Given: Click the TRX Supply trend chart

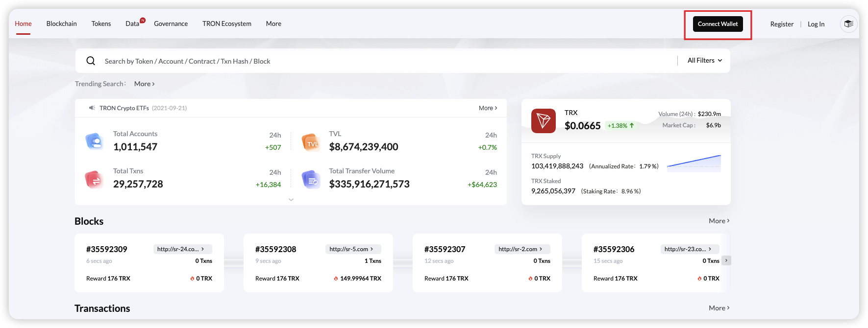Looking at the screenshot, I should pos(694,163).
